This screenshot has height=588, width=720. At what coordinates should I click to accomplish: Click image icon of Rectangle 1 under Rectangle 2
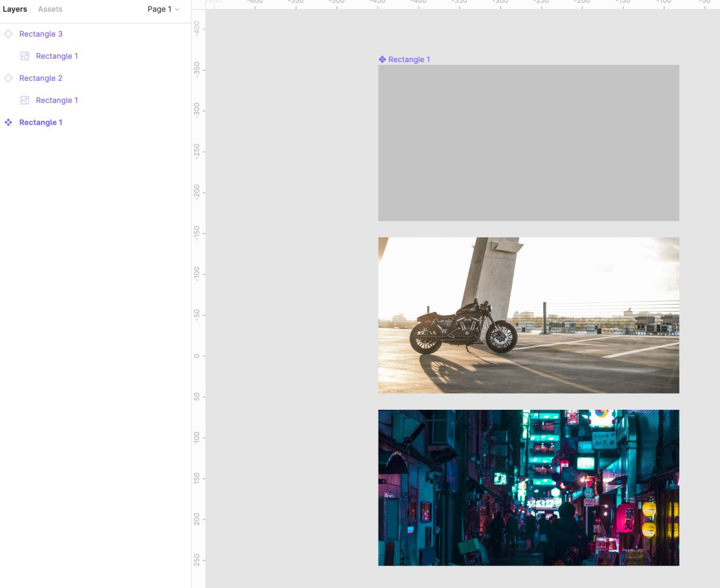point(25,100)
